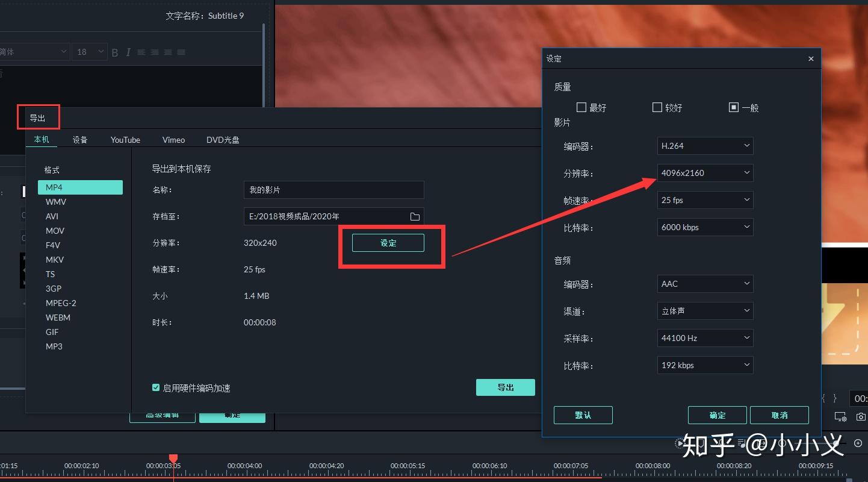Select the MKV format in the list
868x482 pixels.
[x=54, y=260]
